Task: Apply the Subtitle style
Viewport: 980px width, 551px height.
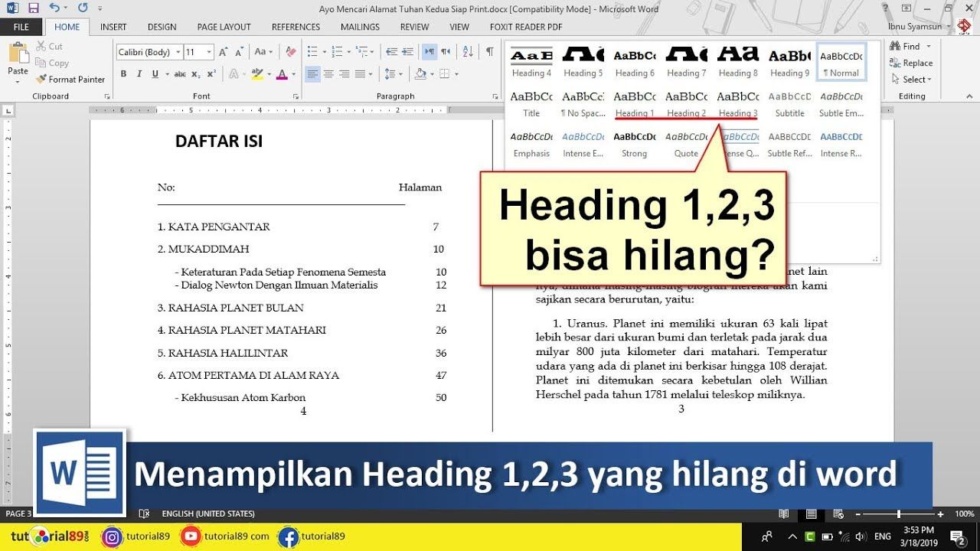Action: point(789,103)
